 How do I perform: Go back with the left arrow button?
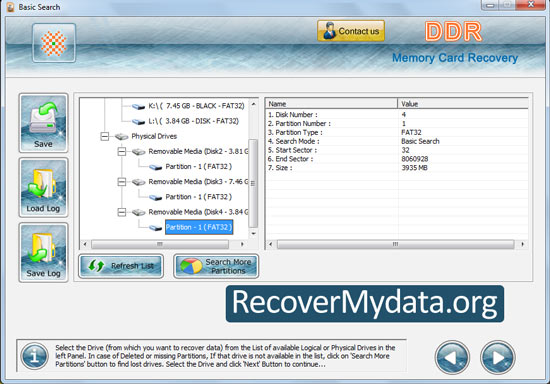click(x=452, y=357)
